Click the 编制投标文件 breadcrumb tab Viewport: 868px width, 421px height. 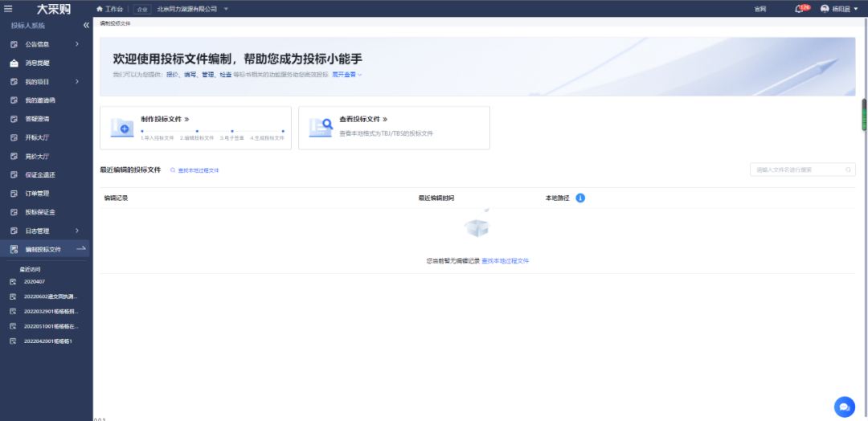point(115,23)
